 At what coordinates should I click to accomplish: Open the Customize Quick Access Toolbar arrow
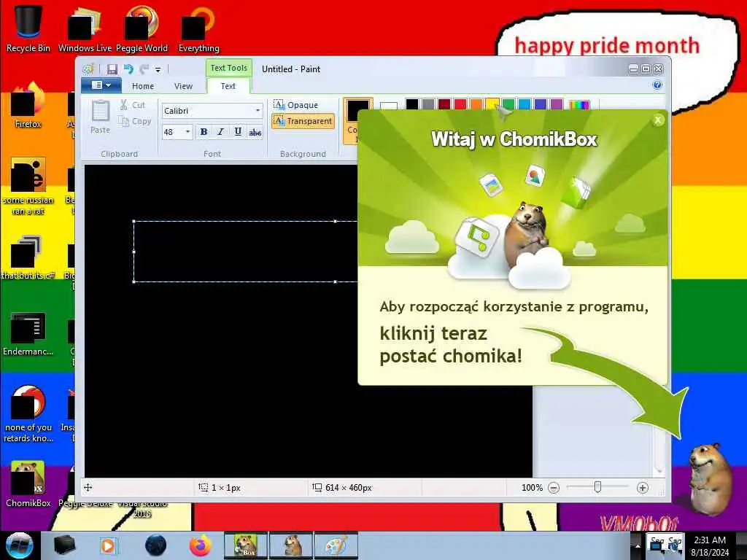point(158,70)
